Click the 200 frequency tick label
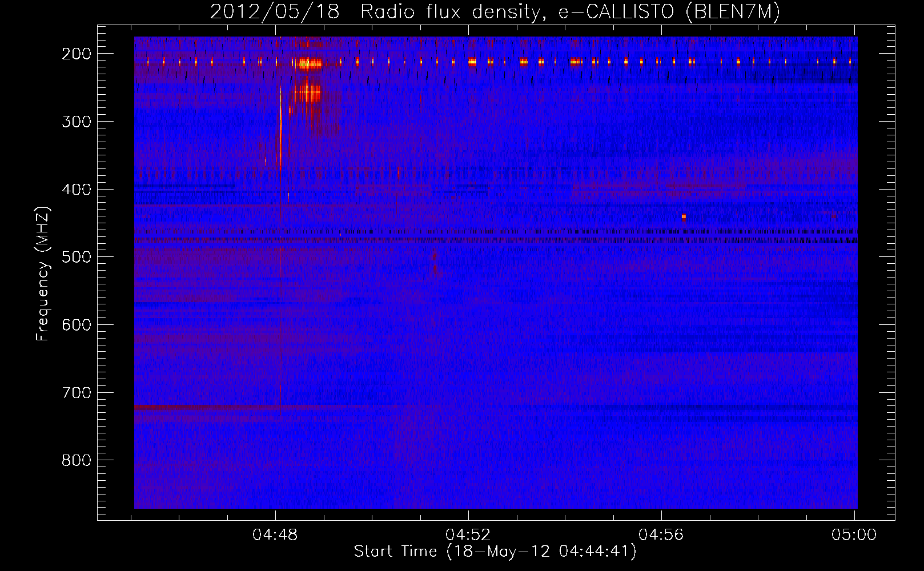Viewport: 924px width, 571px height. 77,54
